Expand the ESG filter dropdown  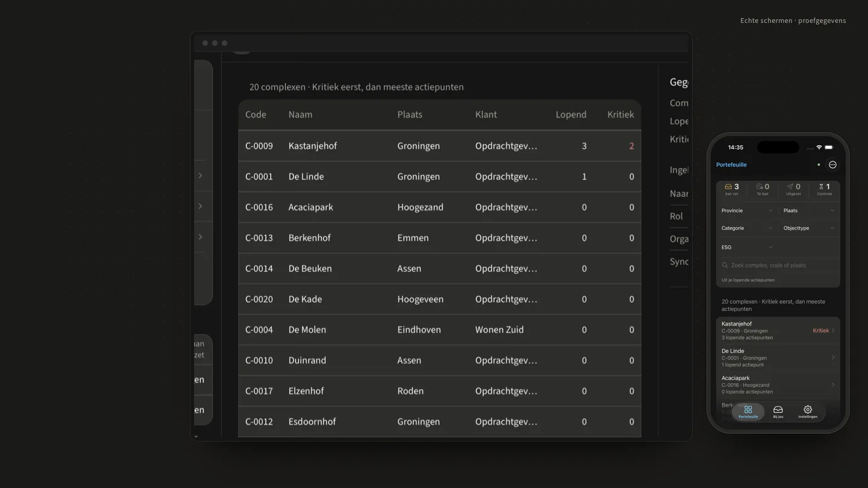click(747, 247)
